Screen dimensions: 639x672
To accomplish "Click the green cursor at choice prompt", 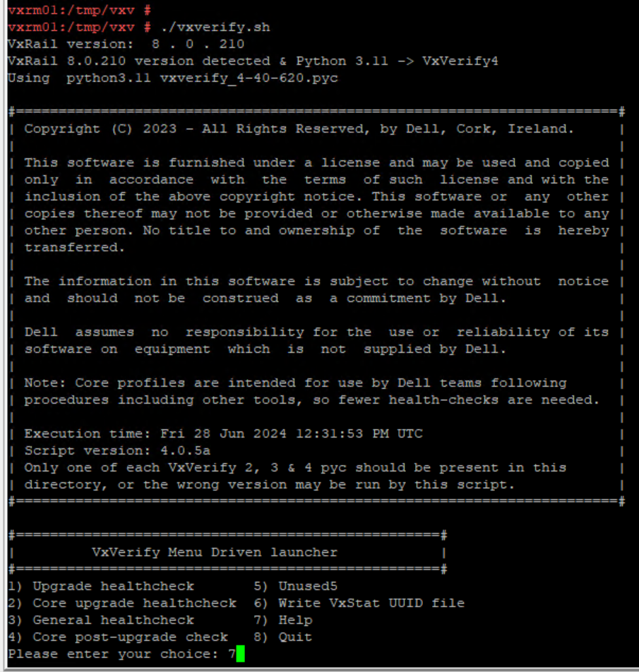I will 241,654.
